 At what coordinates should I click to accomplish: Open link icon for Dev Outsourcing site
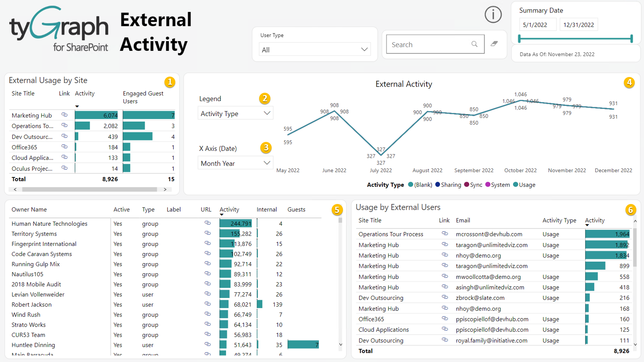click(x=64, y=137)
